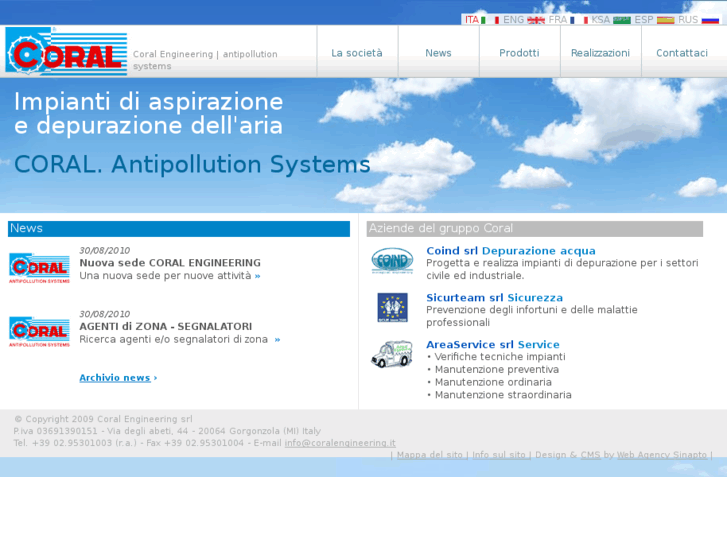Open the Mappa del sito link
Viewport: 727px width, 545px height.
(430, 455)
